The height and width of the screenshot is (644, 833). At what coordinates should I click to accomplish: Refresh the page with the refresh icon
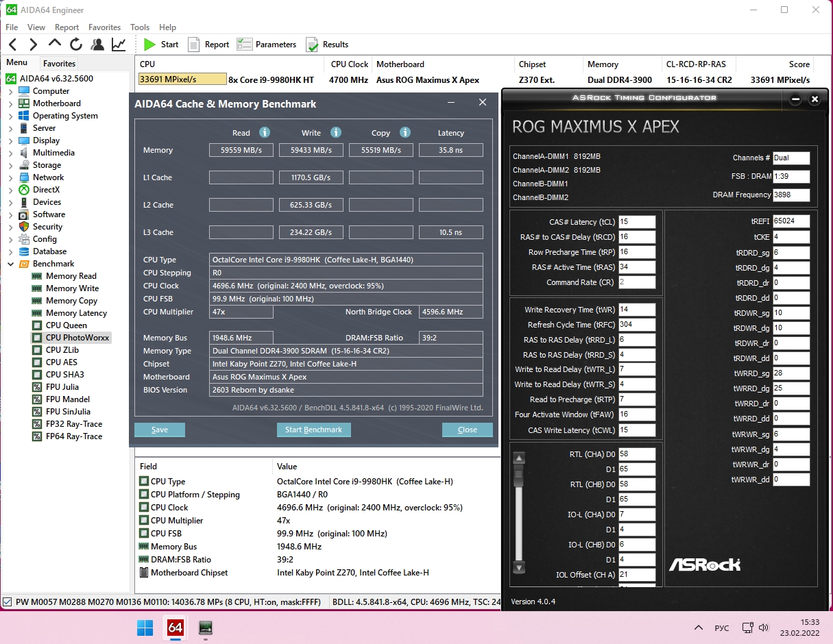(76, 45)
